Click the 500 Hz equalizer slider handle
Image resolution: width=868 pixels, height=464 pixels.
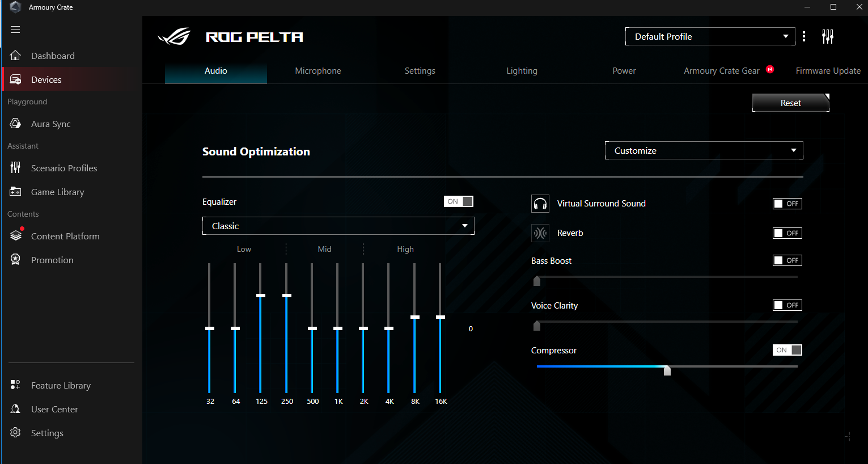(x=312, y=328)
